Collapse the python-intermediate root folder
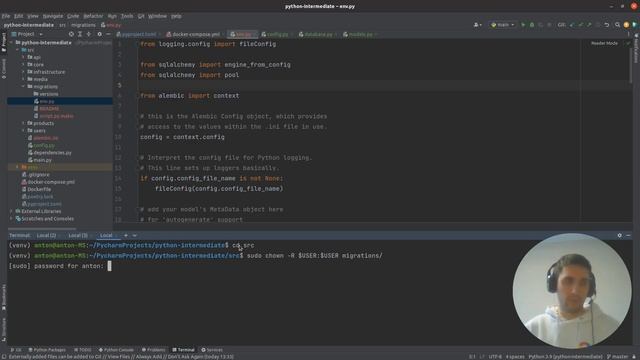This screenshot has width=640, height=360. tap(11, 42)
